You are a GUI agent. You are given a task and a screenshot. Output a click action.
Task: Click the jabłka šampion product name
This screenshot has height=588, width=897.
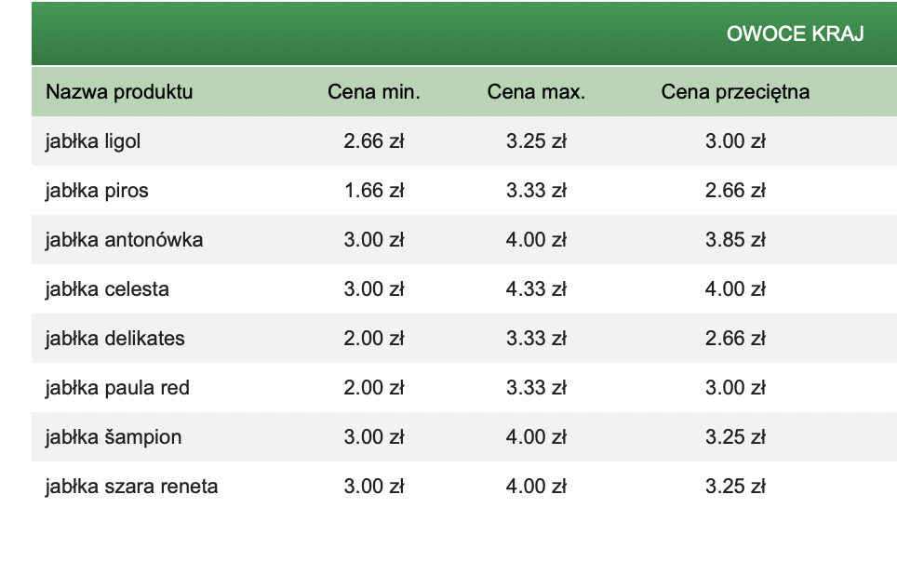coord(114,436)
